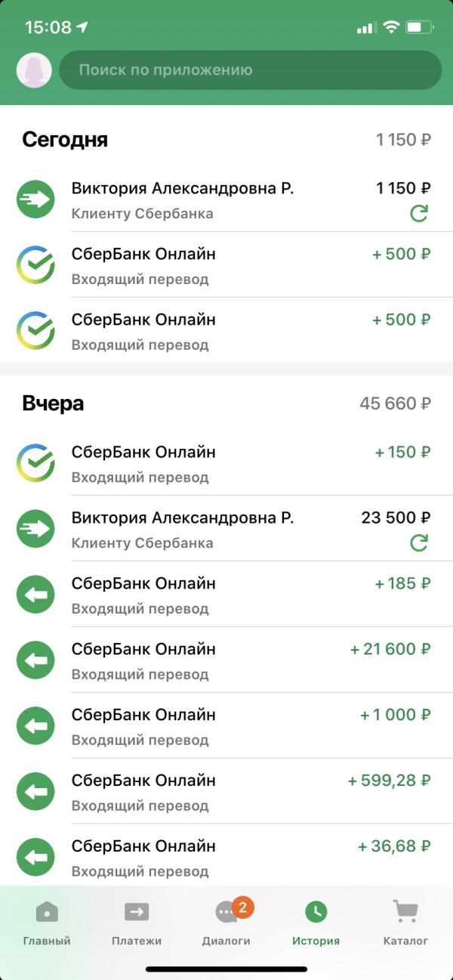The height and width of the screenshot is (980, 453).
Task: Go to the Каталог tab
Action: tap(405, 923)
